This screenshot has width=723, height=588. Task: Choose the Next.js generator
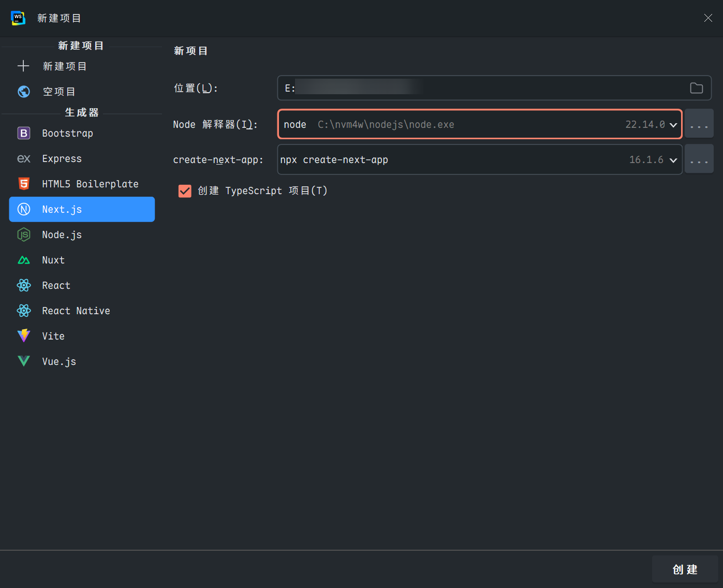click(82, 209)
